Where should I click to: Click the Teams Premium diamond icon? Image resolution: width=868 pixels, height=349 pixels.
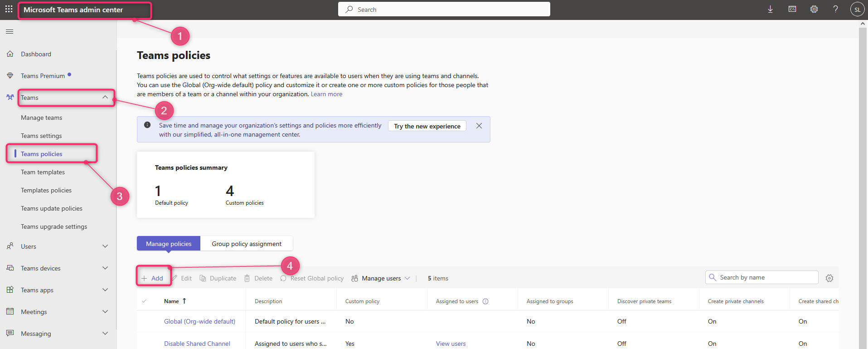click(10, 75)
